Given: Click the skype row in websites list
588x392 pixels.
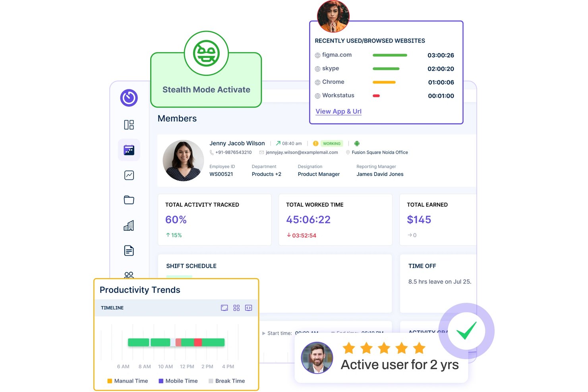Looking at the screenshot, I should [x=384, y=69].
